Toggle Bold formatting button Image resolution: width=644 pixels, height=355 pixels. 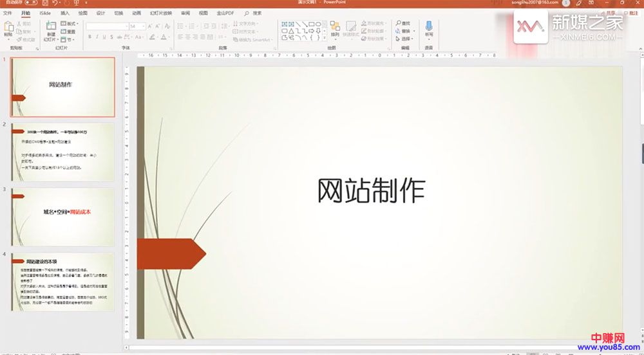[x=89, y=37]
